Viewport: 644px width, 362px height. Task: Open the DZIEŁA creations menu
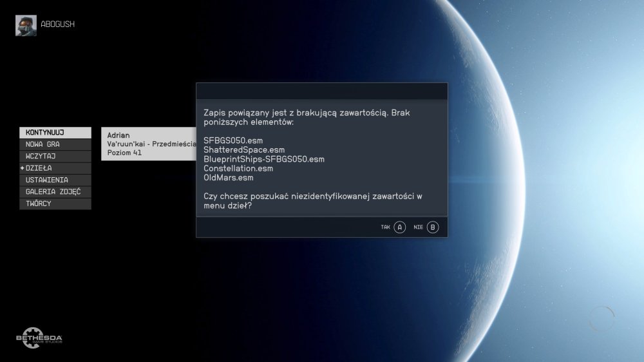(55, 168)
